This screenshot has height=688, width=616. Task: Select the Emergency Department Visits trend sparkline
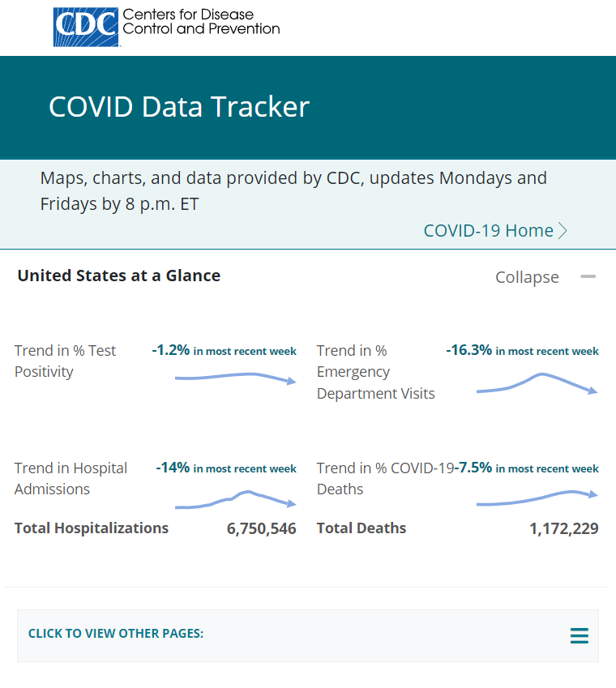coord(537,381)
